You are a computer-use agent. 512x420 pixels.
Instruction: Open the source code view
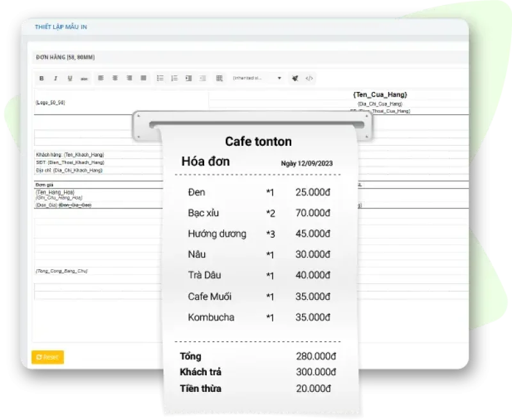pos(309,78)
